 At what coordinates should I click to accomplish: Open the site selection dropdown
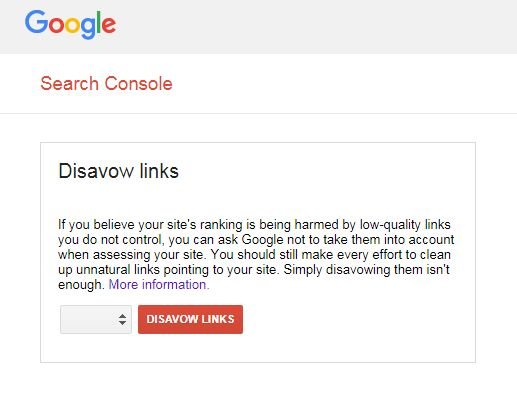(96, 319)
